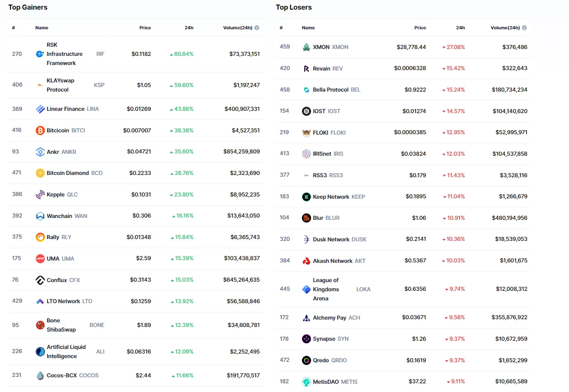Open the KLAYswap Protocol coin link
The width and height of the screenshot is (569, 392).
point(60,85)
